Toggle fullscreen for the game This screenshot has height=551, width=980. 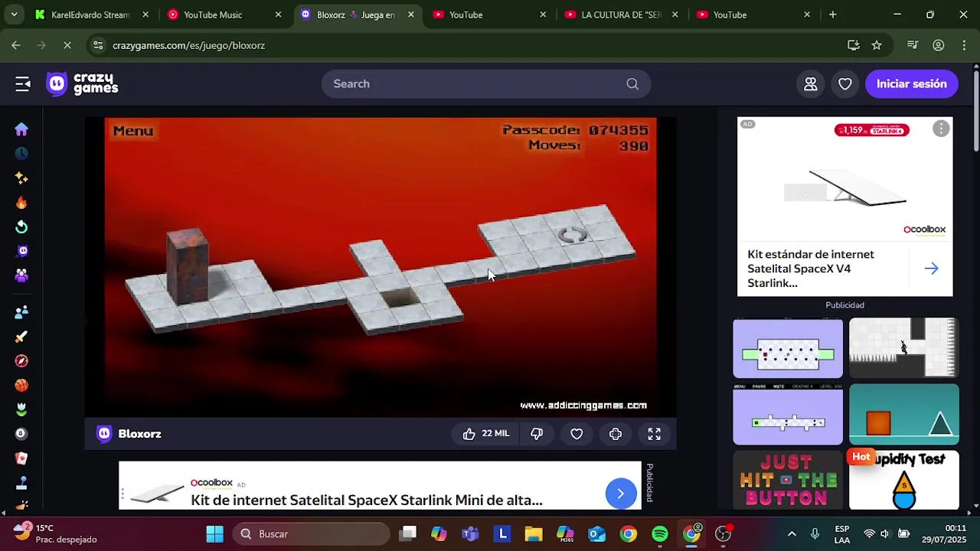[655, 434]
